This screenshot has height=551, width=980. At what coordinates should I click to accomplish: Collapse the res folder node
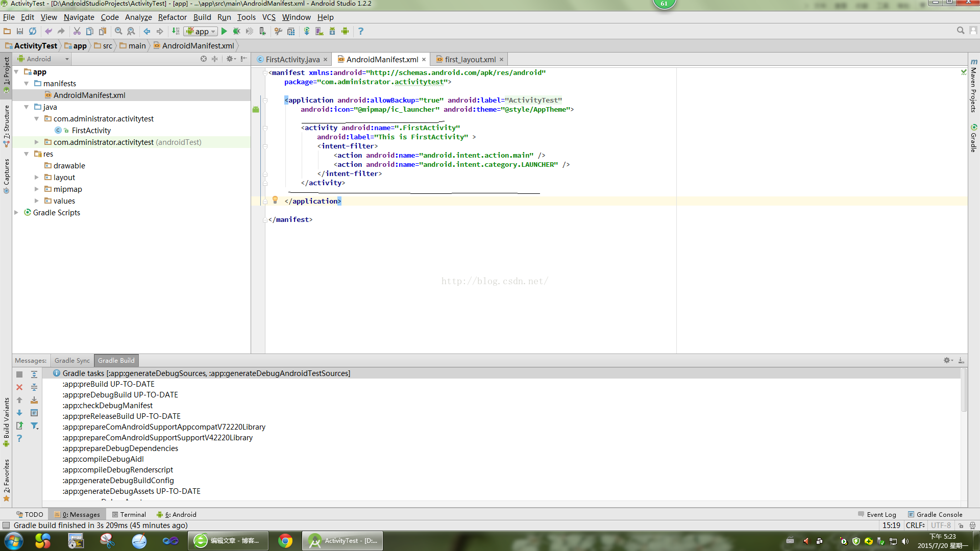click(x=26, y=154)
